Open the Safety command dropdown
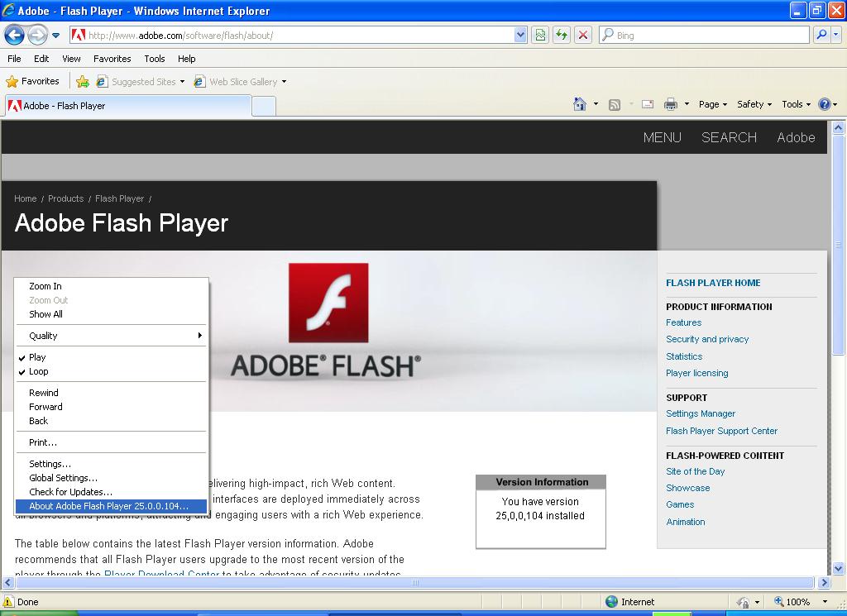The image size is (847, 616). (754, 104)
